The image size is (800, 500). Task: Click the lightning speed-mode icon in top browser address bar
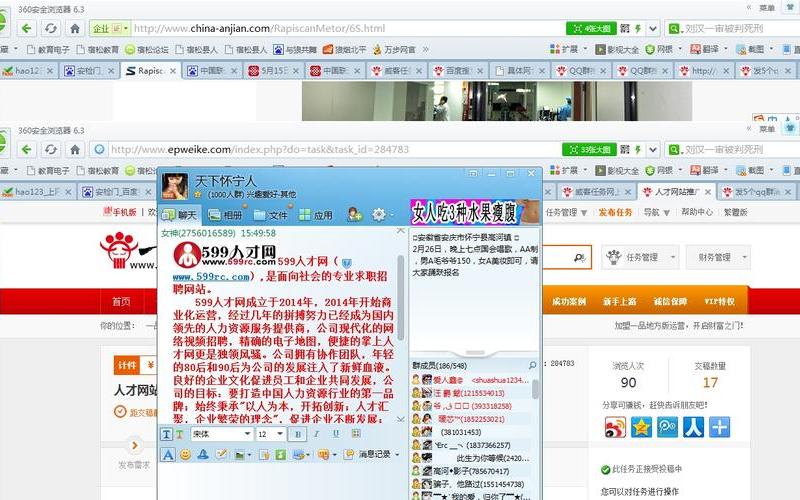click(x=638, y=29)
